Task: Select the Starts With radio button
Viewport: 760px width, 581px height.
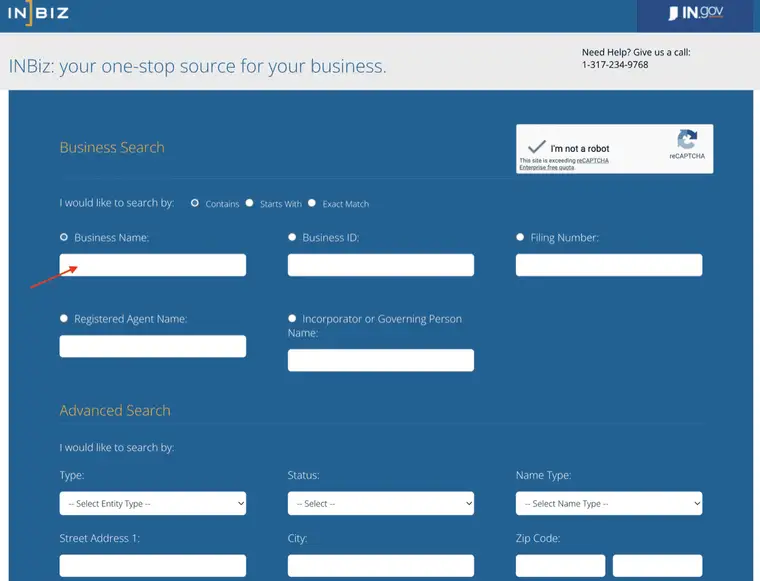Action: pos(250,203)
